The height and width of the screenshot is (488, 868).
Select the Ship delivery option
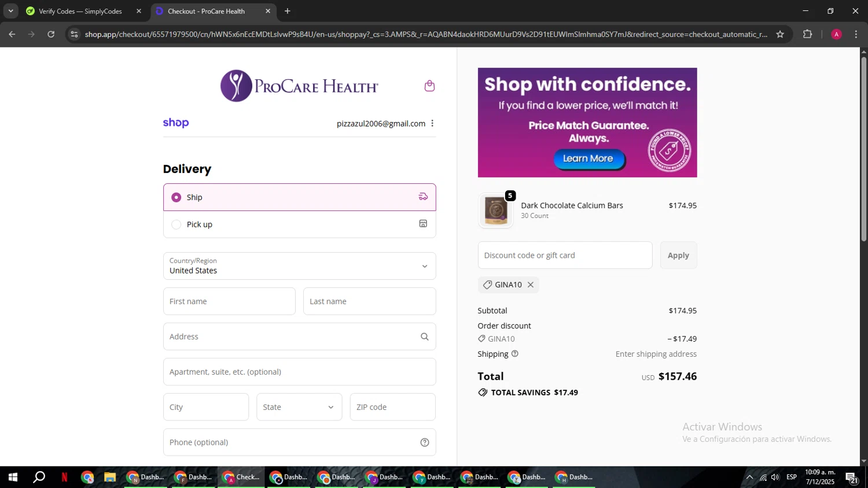coord(299,197)
